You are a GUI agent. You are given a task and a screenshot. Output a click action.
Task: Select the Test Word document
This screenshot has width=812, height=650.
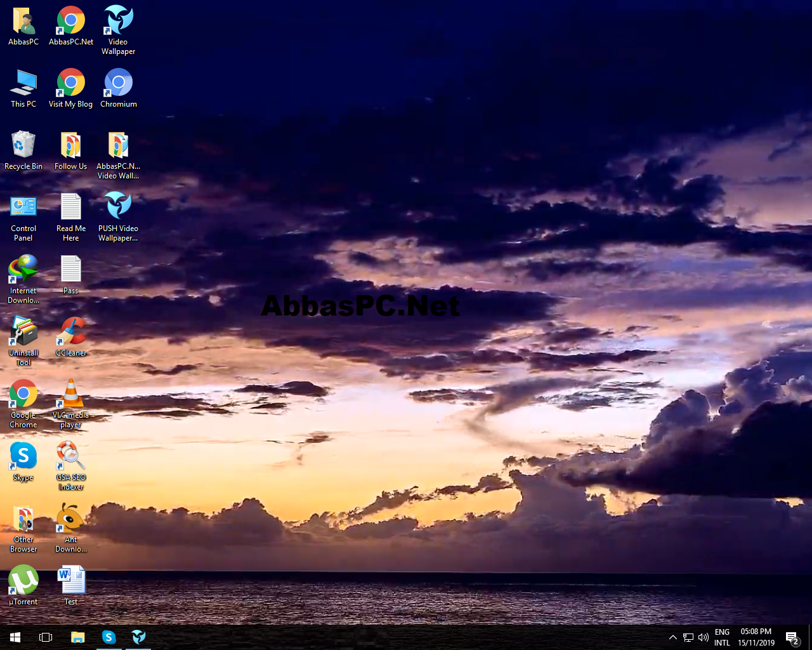tap(71, 585)
